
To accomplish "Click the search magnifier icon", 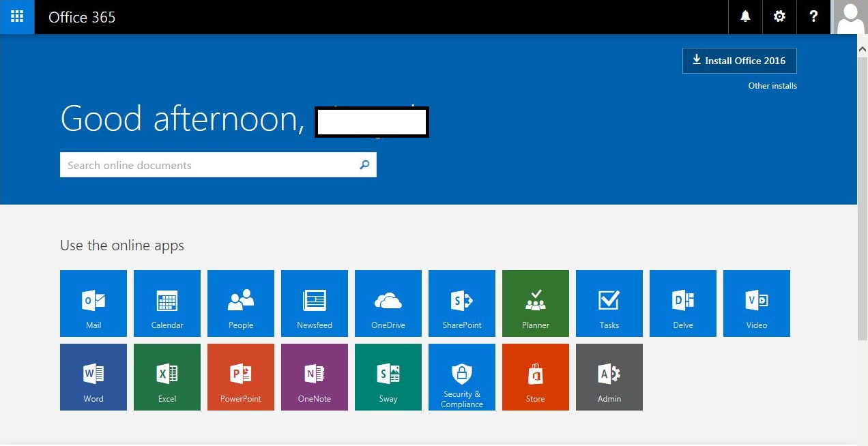I will [x=364, y=164].
